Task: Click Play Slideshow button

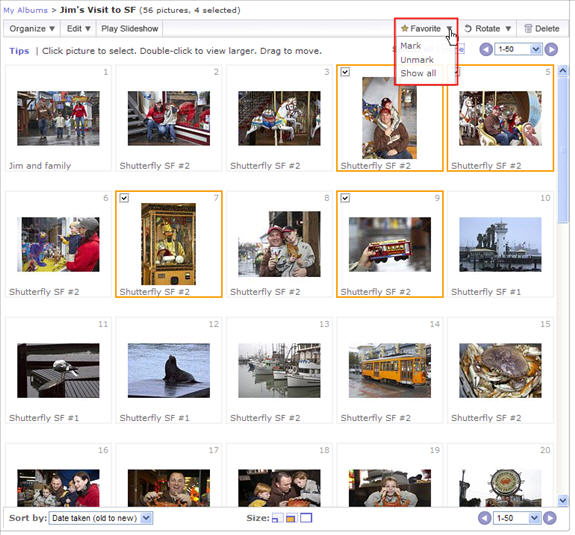Action: click(129, 29)
